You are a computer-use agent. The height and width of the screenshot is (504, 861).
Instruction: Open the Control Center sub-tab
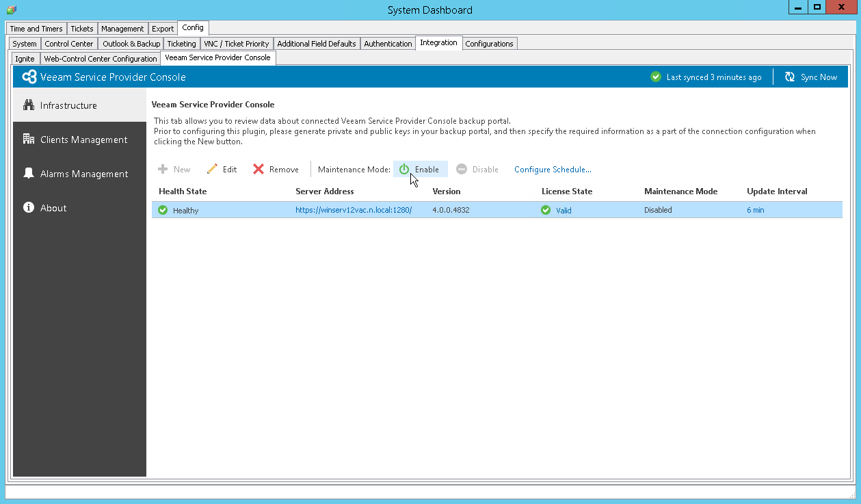(69, 44)
